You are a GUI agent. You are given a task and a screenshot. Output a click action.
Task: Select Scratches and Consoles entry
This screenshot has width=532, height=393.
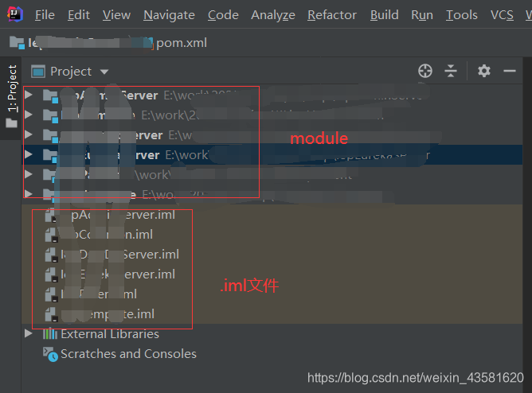tap(128, 354)
